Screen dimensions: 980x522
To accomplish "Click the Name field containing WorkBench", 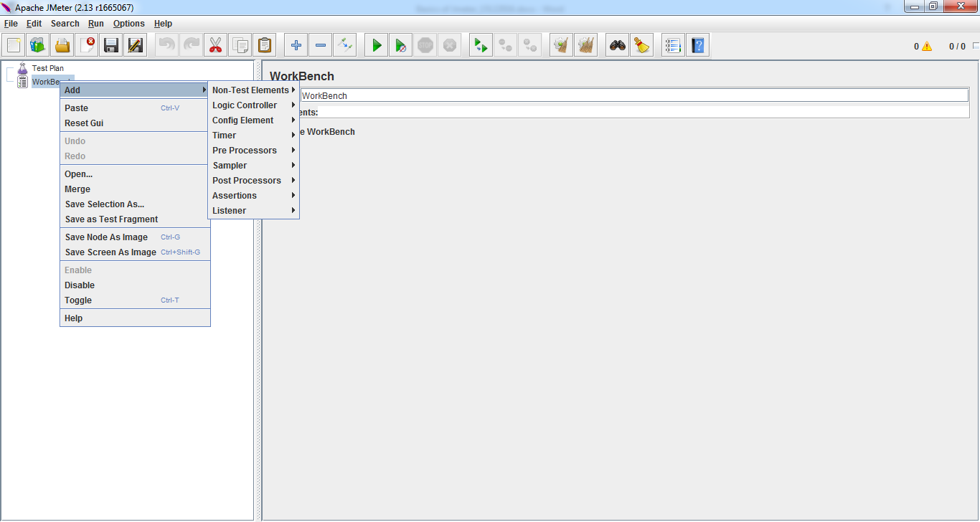I will (x=633, y=95).
